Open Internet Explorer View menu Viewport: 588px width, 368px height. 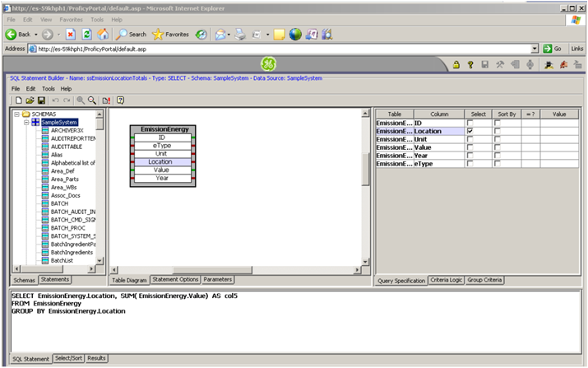pos(46,20)
